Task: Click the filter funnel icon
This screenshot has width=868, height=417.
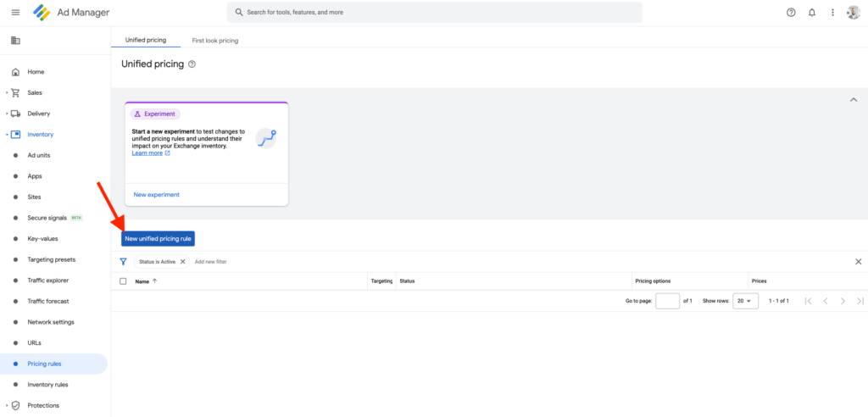Action: (x=123, y=262)
